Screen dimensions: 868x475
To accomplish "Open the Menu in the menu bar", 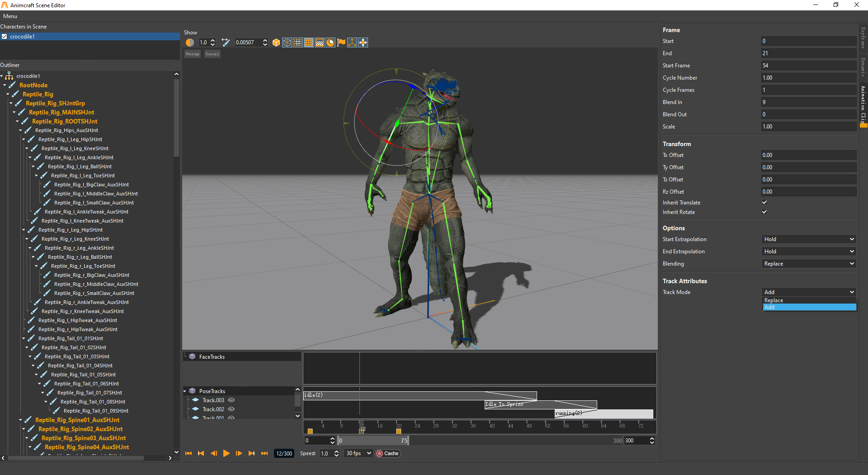I will [10, 16].
